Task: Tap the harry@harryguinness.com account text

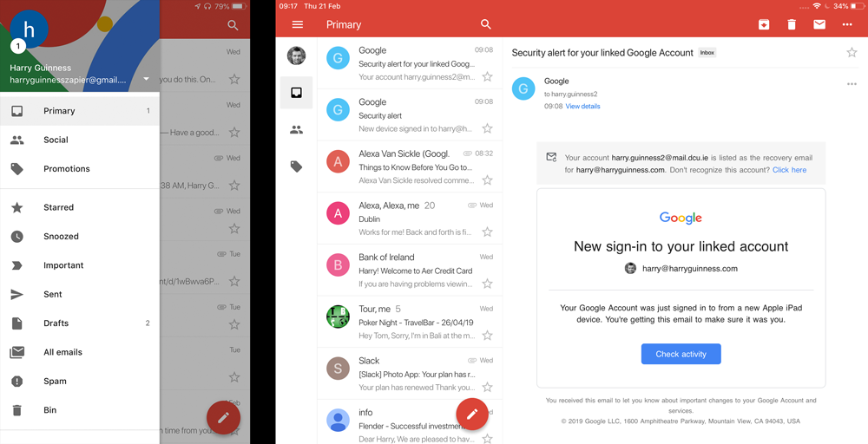Action: 690,269
